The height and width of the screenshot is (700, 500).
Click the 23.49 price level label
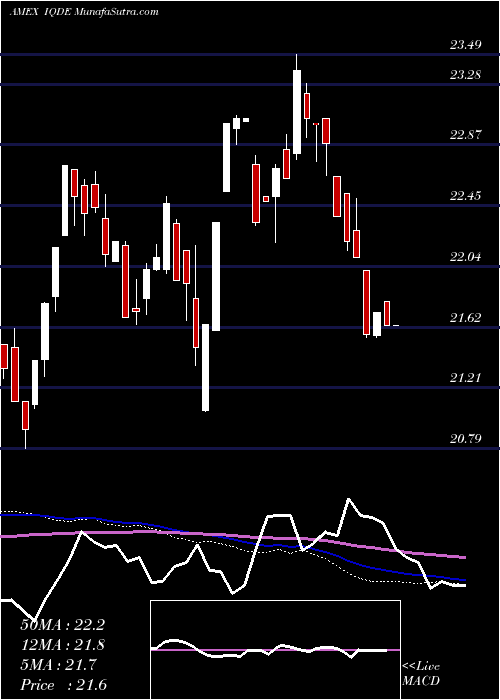coord(466,45)
